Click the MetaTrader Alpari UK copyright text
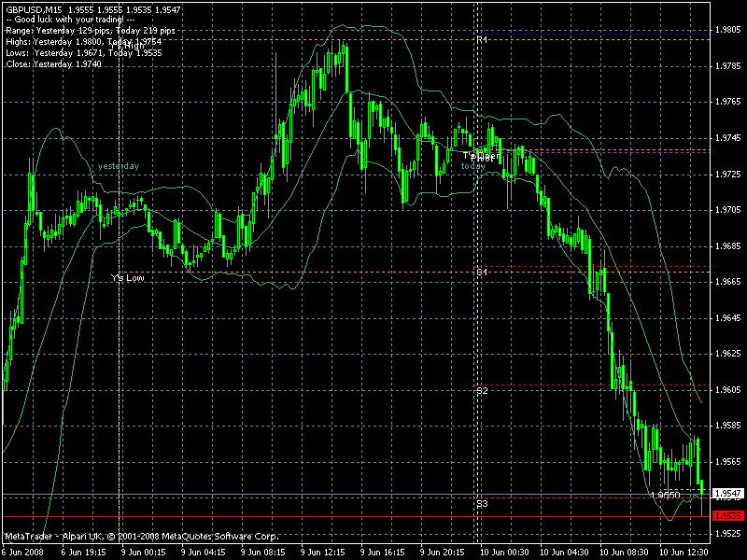The image size is (747, 560). tap(141, 537)
